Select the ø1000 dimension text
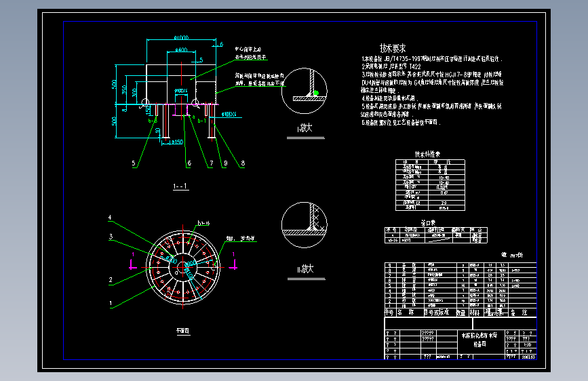Image resolution: width=588 pixels, height=381 pixels. pyautogui.click(x=182, y=37)
